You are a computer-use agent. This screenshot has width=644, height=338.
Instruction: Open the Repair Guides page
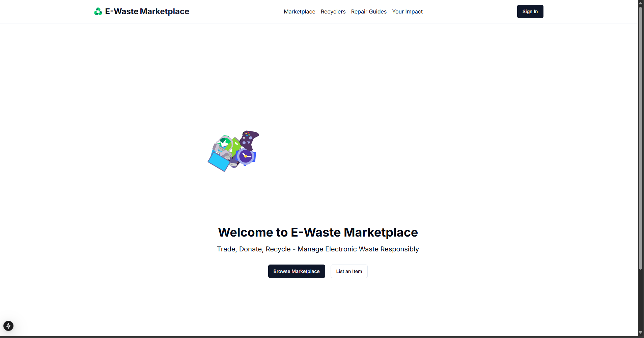369,11
